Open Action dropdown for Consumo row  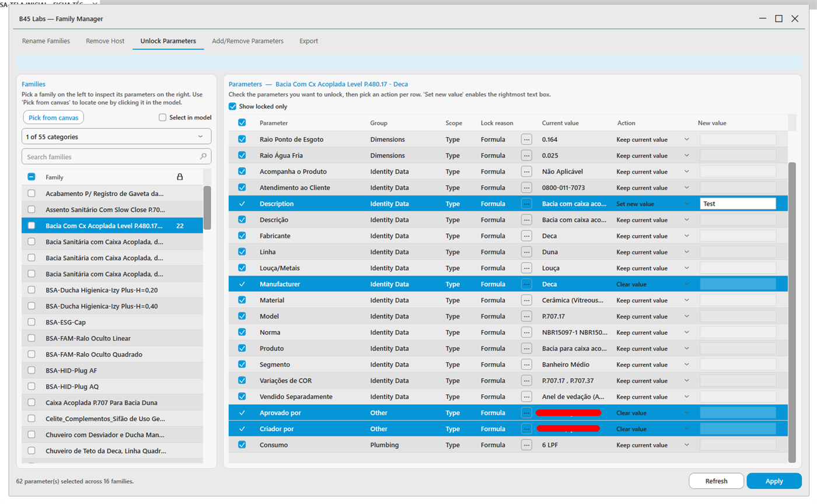(x=654, y=444)
